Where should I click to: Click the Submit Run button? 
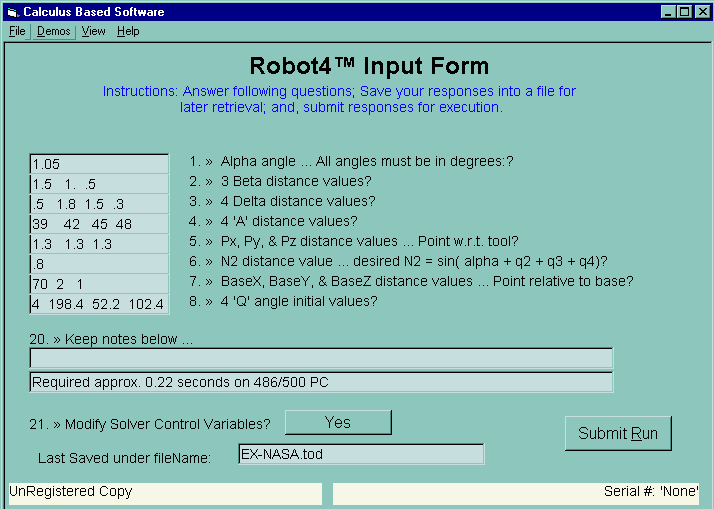point(618,433)
